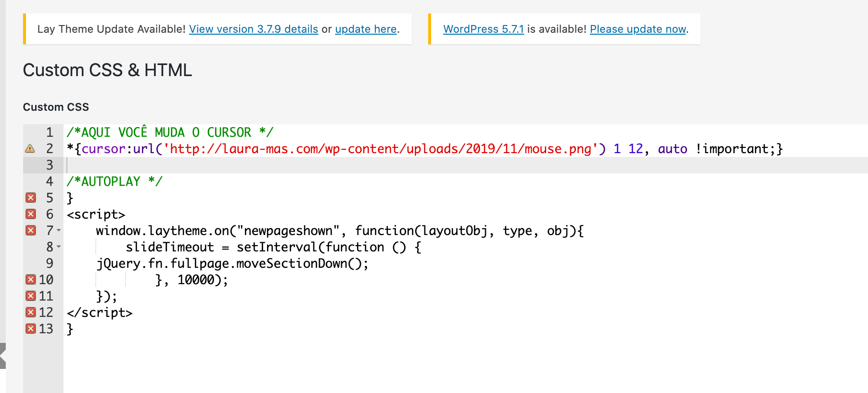This screenshot has width=868, height=393.
Task: Click the Custom CSS & HTML heading
Action: pyautogui.click(x=107, y=70)
